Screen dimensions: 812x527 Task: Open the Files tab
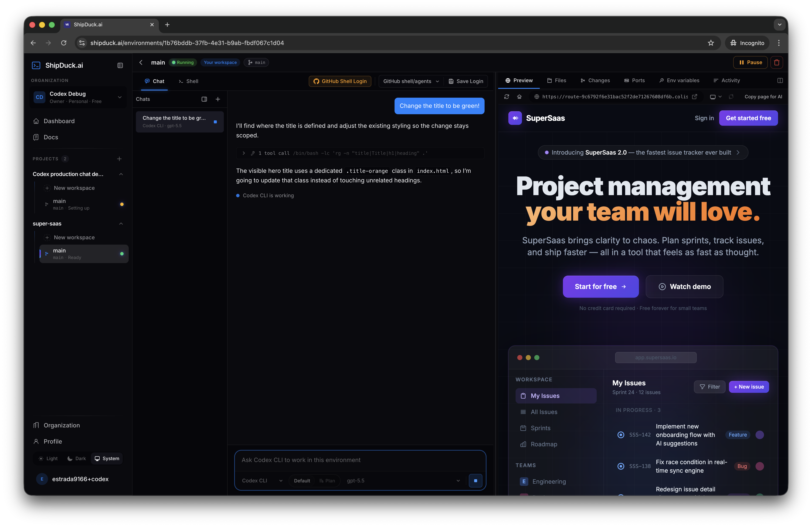[557, 80]
